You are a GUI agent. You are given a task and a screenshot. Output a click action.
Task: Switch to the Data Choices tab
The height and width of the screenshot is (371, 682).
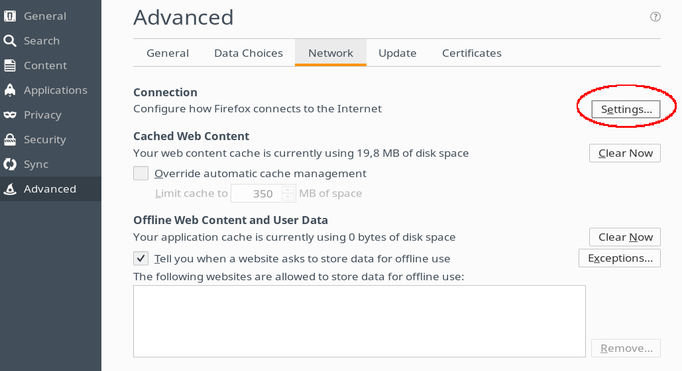pyautogui.click(x=248, y=53)
